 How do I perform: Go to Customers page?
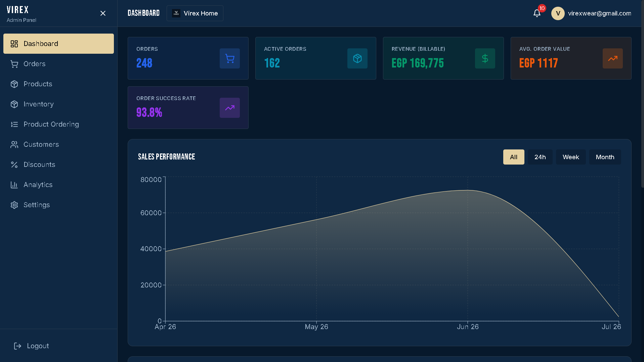pyautogui.click(x=58, y=144)
